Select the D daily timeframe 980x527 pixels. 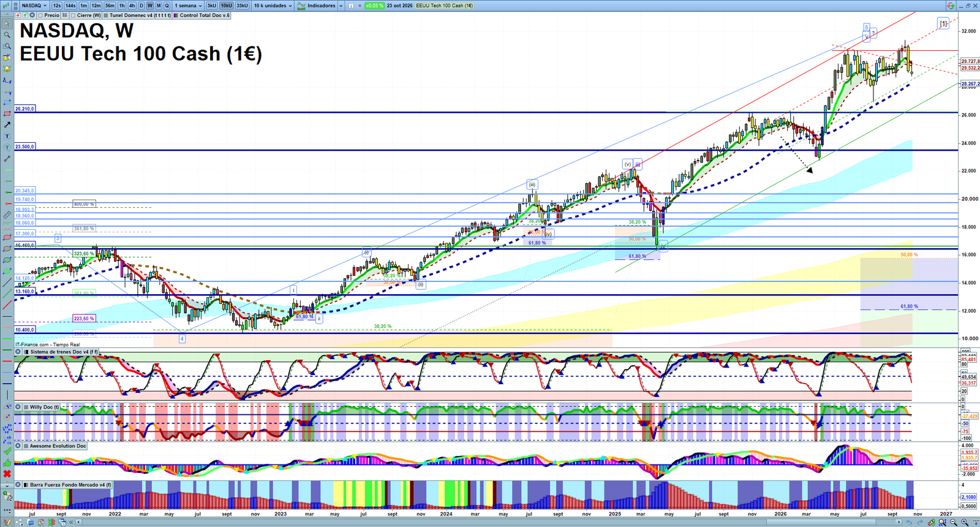(141, 6)
